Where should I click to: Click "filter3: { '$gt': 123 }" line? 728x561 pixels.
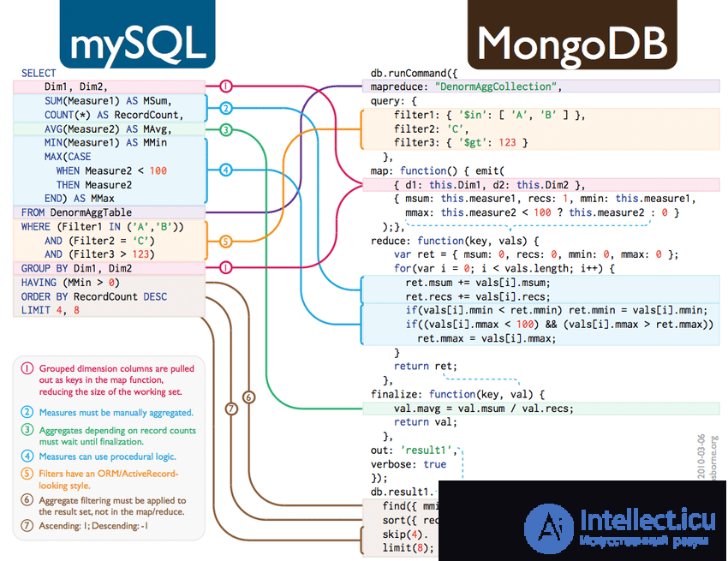[x=461, y=142]
